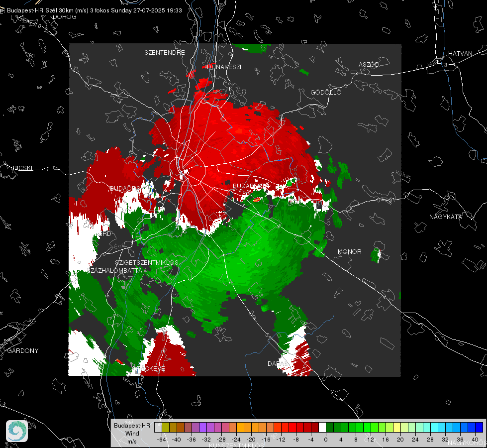Pick the pale yellow legend swatch near 20

(x=397, y=428)
